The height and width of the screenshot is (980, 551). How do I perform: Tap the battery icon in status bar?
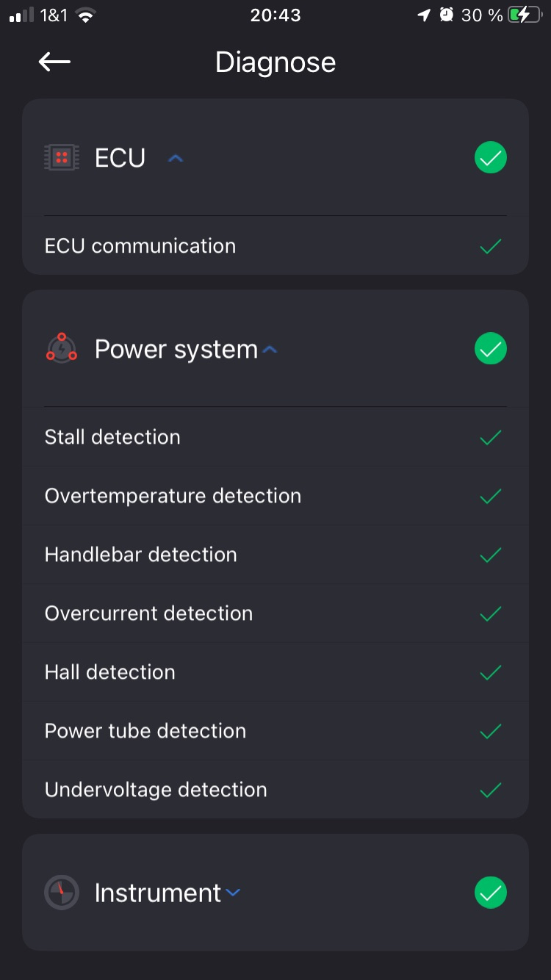click(524, 15)
